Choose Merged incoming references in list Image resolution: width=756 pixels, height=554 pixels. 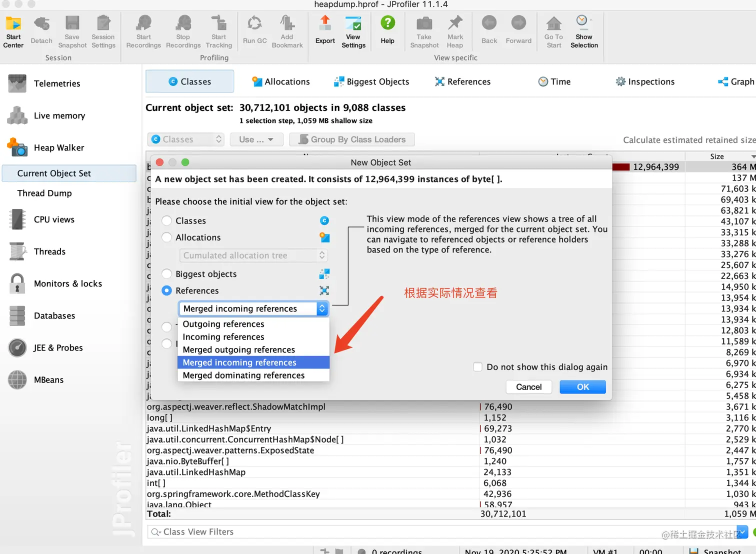[253, 362]
